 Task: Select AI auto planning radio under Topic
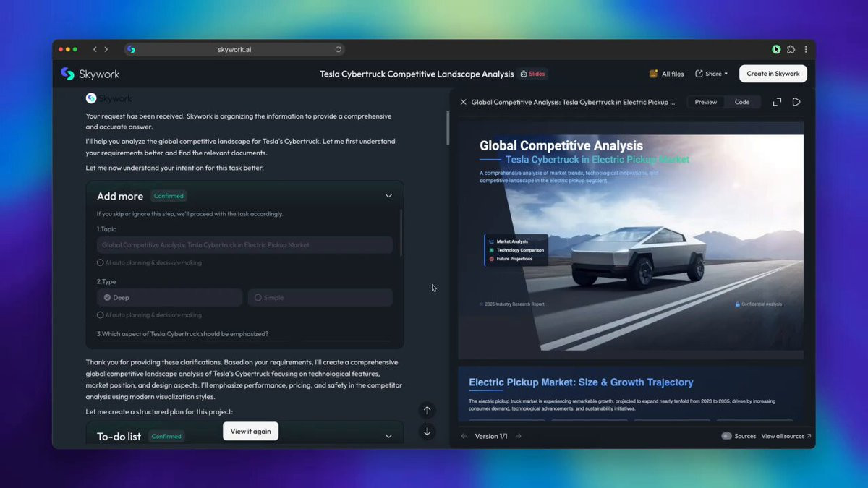(x=100, y=262)
